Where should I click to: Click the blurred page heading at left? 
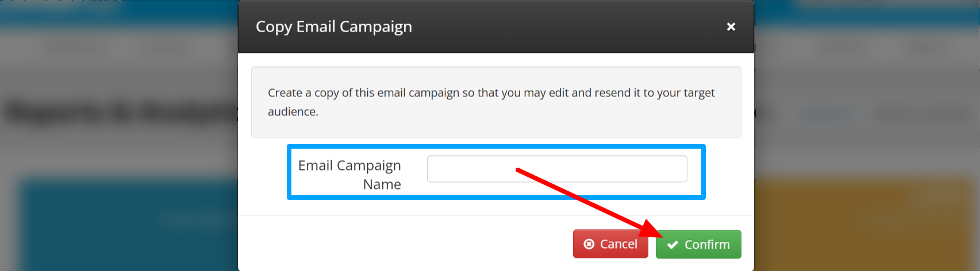[121, 111]
